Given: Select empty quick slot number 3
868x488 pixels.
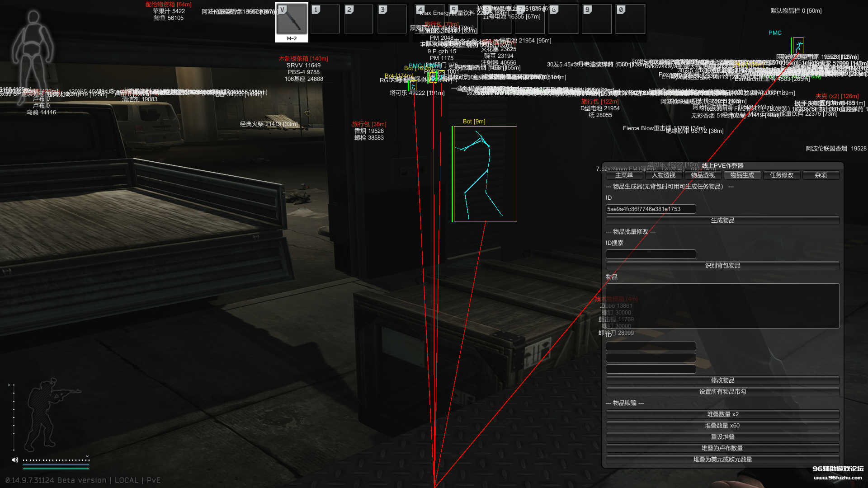Looking at the screenshot, I should pos(392,19).
